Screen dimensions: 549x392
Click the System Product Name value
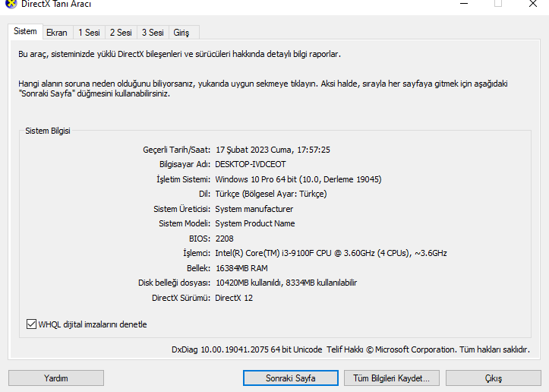pyautogui.click(x=255, y=223)
